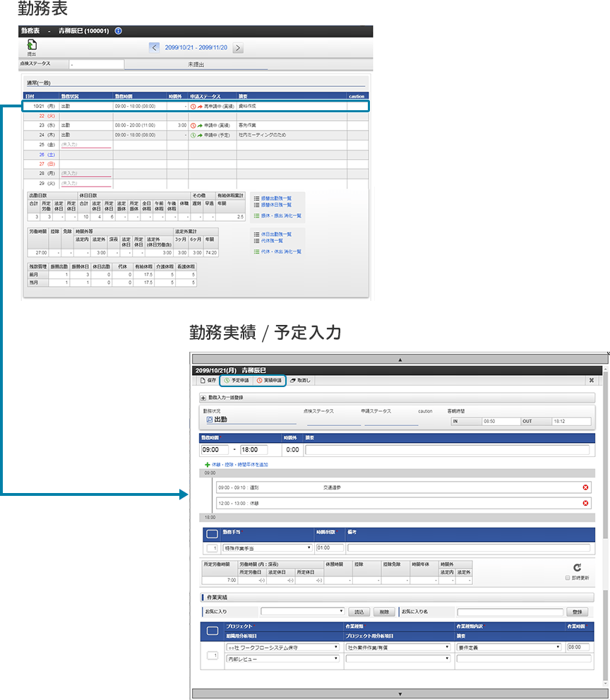Image resolution: width=610 pixels, height=700 pixels.
Task: Toggle select-all checkbox in プロジェクト header
Action: tap(213, 631)
